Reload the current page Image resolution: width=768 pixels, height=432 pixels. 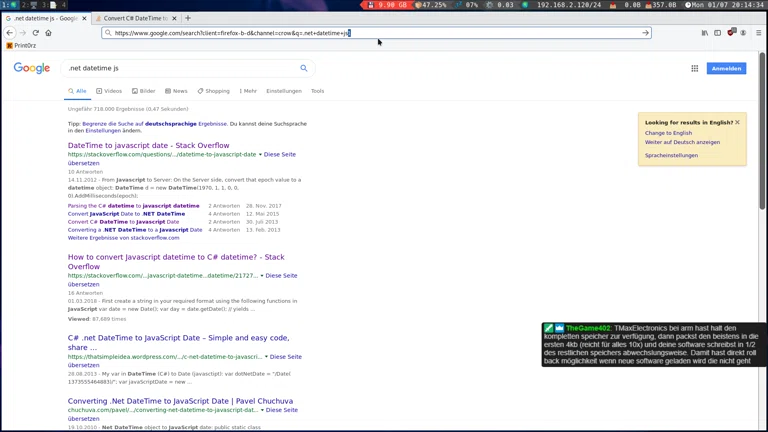point(36,33)
